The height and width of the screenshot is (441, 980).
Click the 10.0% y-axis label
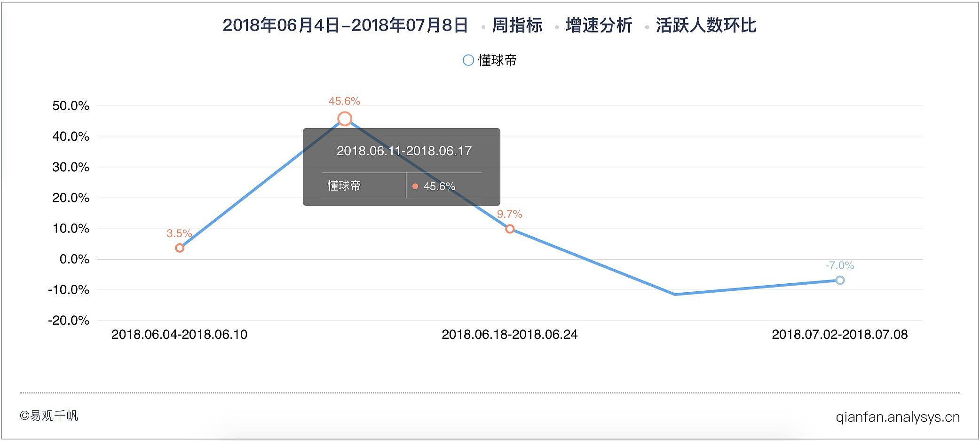coord(71,229)
